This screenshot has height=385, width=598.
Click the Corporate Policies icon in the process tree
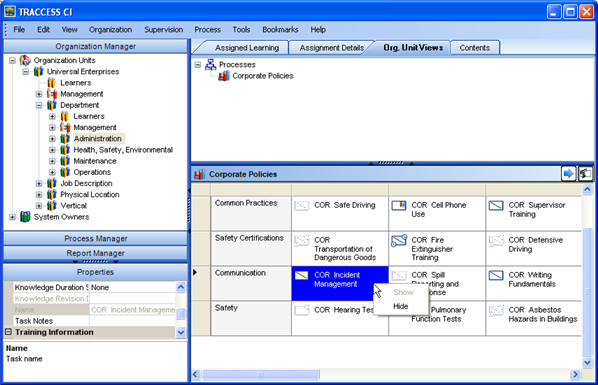[x=224, y=76]
